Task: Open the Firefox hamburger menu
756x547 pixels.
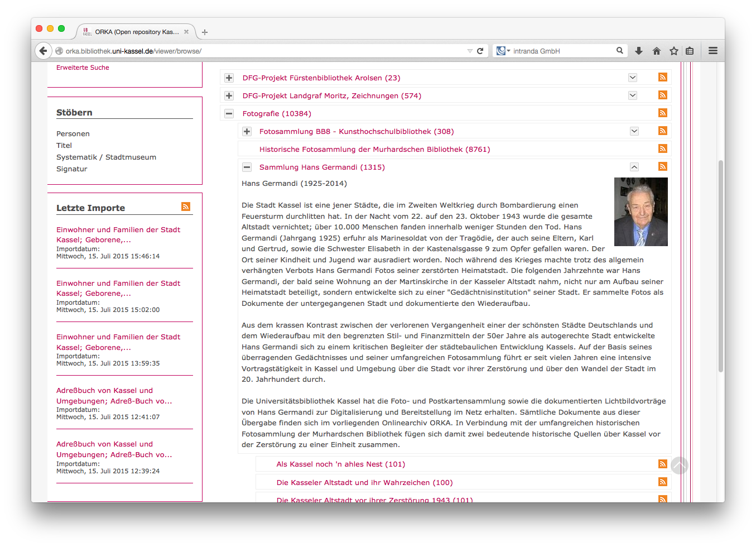Action: point(713,51)
